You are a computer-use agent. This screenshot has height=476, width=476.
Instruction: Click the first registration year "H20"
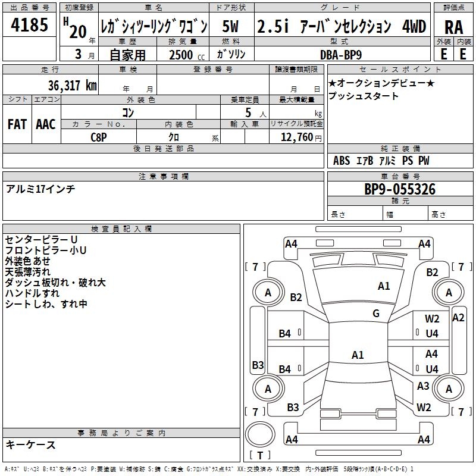point(75,28)
